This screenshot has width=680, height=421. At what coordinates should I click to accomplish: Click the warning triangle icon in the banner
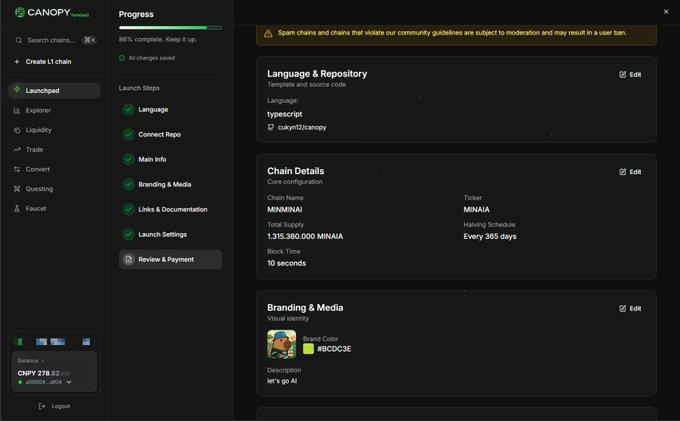tap(268, 33)
